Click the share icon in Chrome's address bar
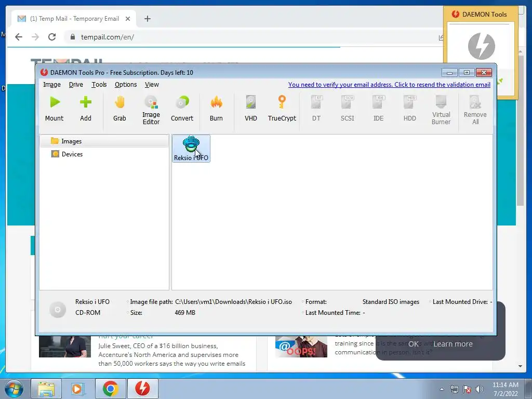The image size is (532, 399). [441, 37]
